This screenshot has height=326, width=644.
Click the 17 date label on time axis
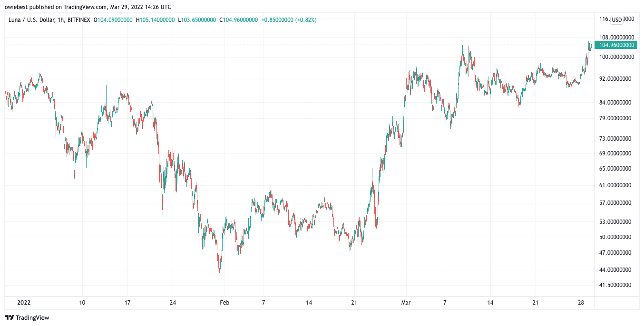click(x=127, y=303)
